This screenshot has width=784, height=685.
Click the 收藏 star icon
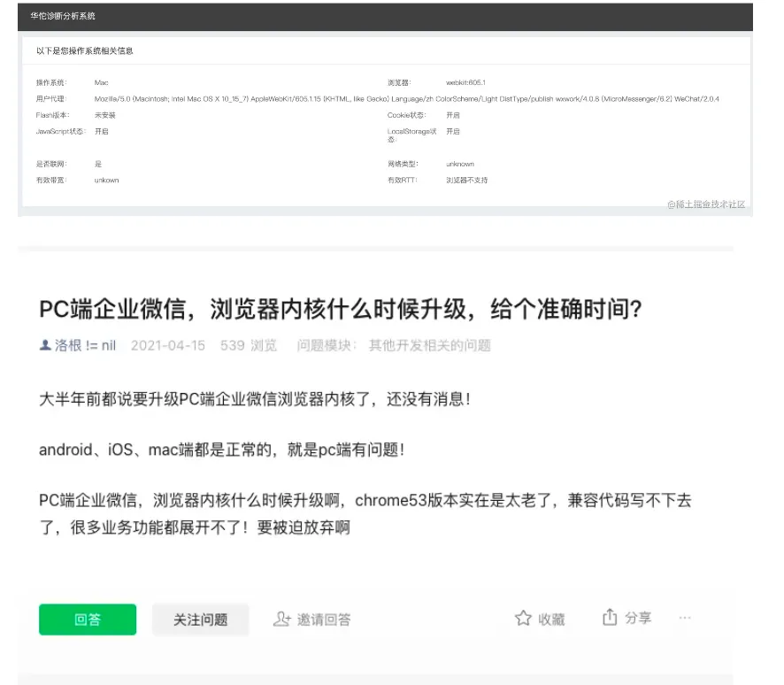tap(523, 618)
